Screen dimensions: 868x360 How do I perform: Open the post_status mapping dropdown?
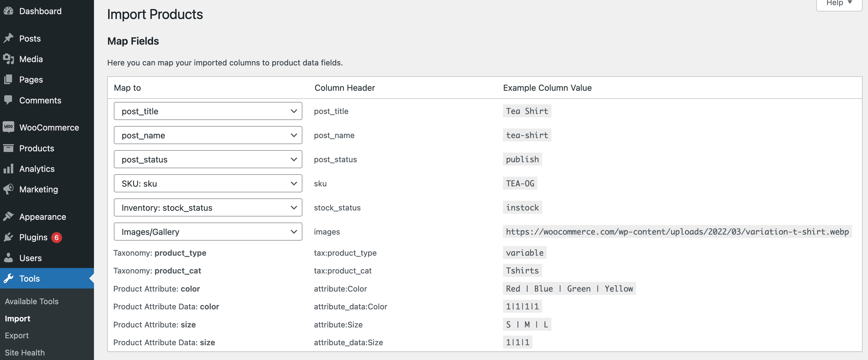click(x=208, y=159)
